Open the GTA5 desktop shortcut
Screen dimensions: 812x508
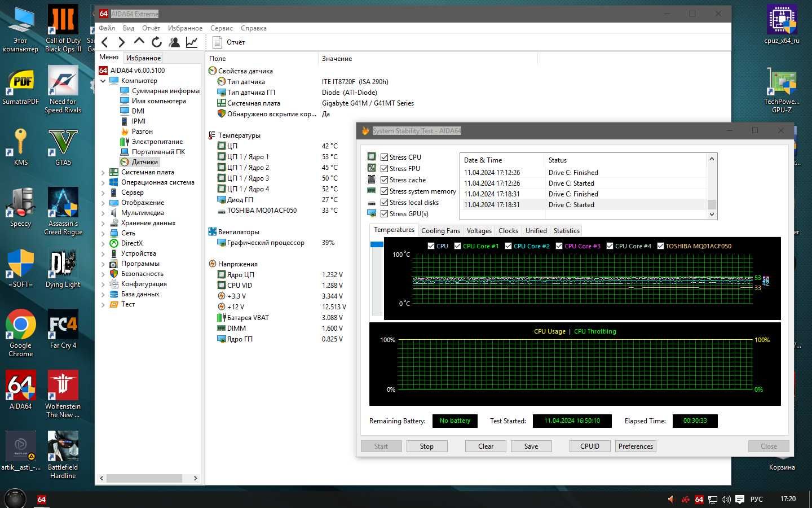click(x=63, y=146)
